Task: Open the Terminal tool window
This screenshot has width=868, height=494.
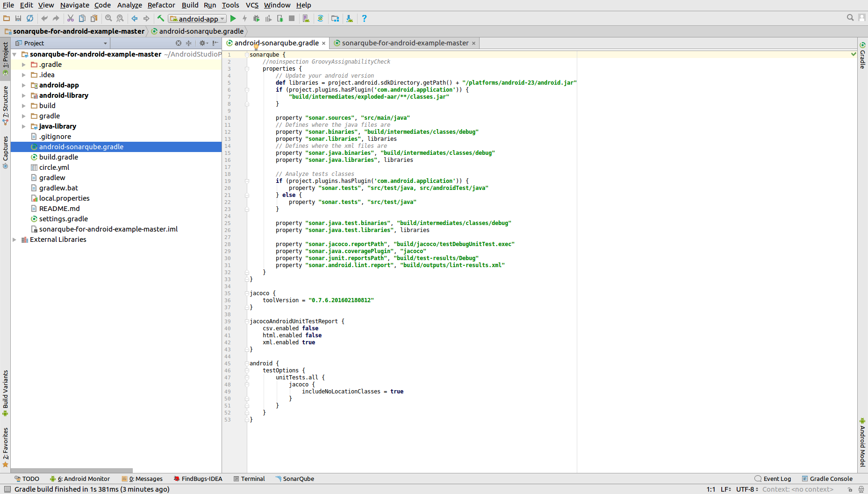Action: (x=249, y=479)
